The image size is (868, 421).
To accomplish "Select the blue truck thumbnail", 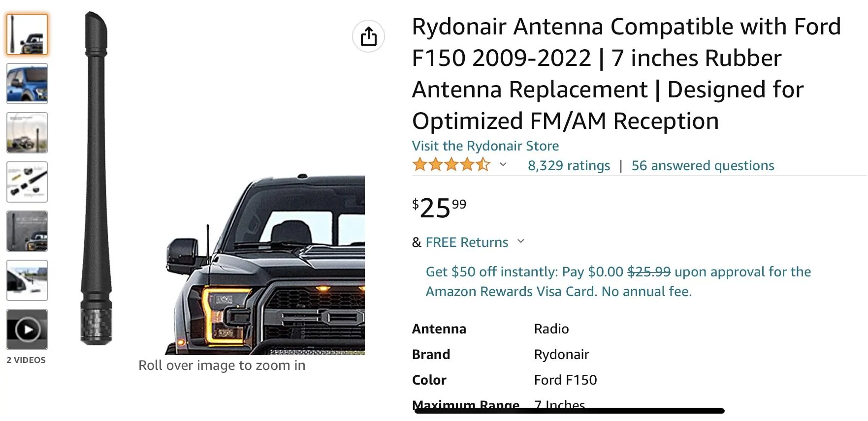I will pyautogui.click(x=27, y=84).
